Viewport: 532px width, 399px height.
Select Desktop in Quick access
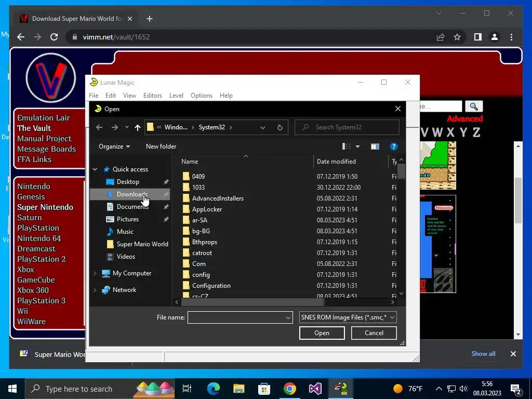tap(128, 181)
